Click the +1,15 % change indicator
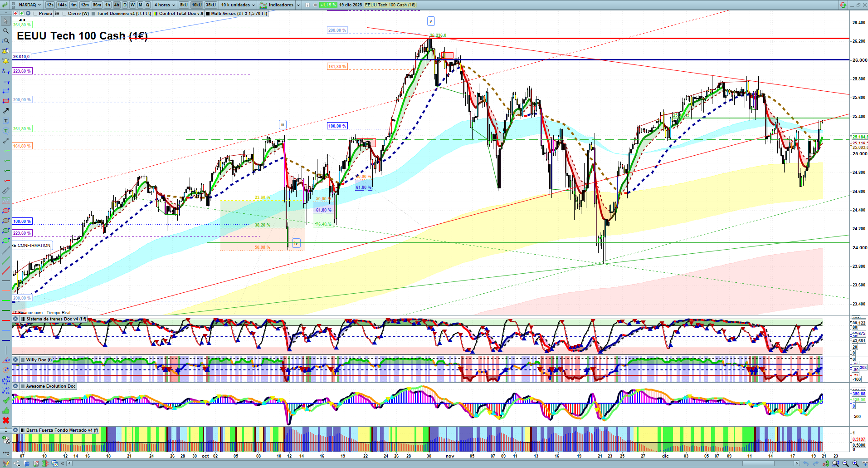 point(327,5)
